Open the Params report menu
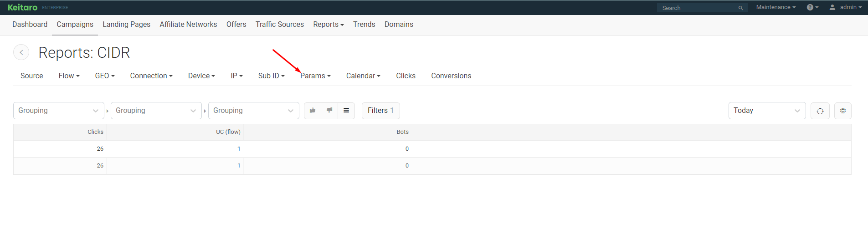 [x=315, y=76]
